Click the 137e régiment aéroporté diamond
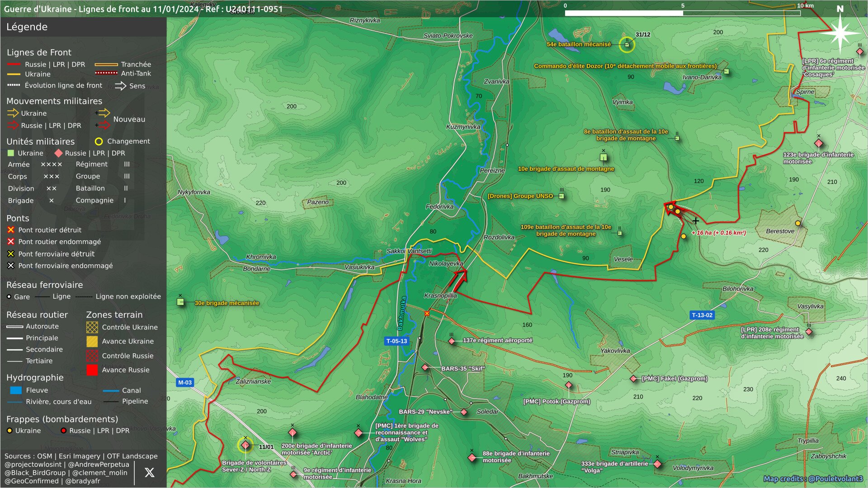The width and height of the screenshot is (868, 488). (452, 341)
